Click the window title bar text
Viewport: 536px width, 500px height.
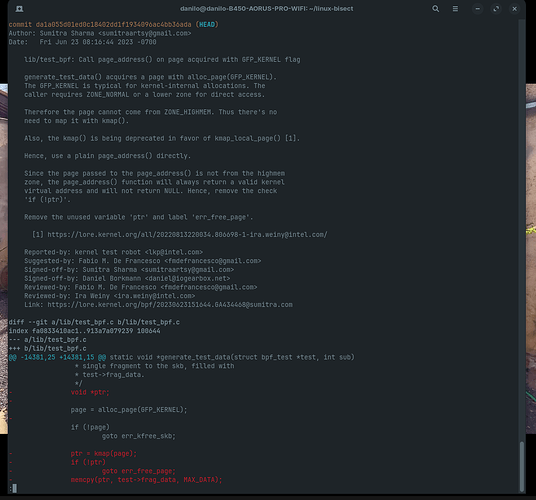tap(267, 9)
